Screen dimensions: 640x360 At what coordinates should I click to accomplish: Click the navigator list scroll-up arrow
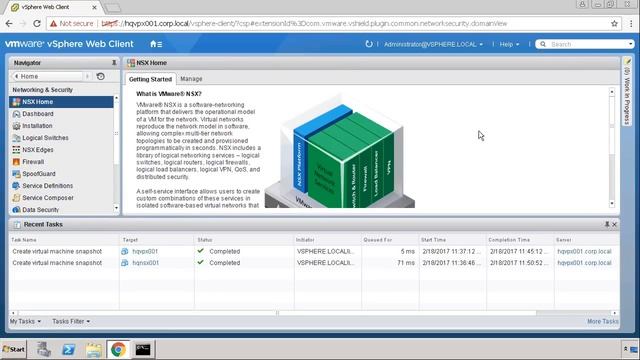coord(116,98)
